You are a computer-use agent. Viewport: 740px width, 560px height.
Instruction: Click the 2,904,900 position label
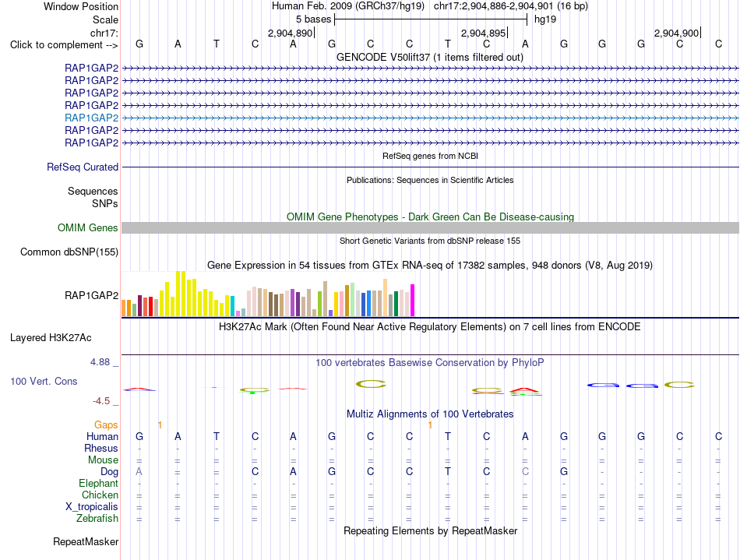click(x=676, y=33)
